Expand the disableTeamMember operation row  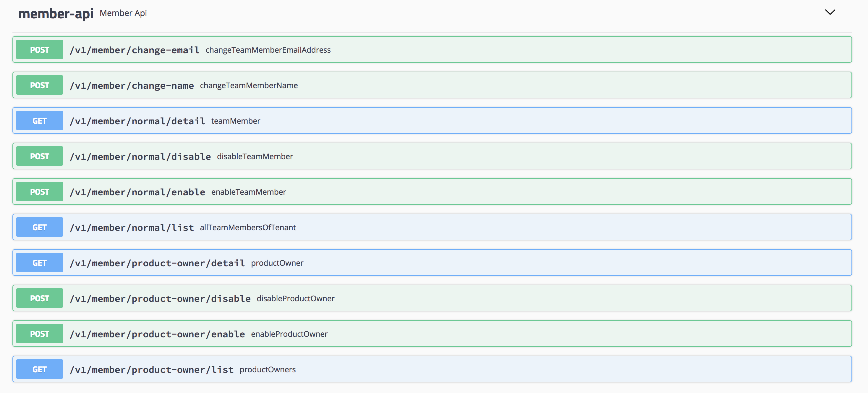click(x=255, y=157)
